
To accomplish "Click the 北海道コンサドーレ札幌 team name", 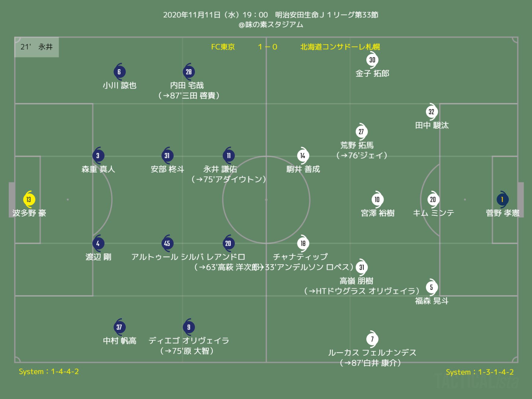I will (340, 47).
